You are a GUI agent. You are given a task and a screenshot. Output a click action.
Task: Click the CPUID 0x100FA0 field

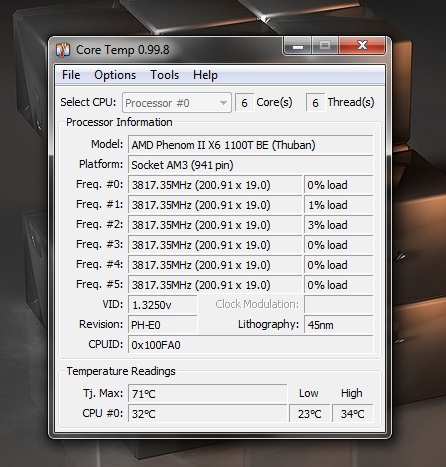[x=250, y=345]
